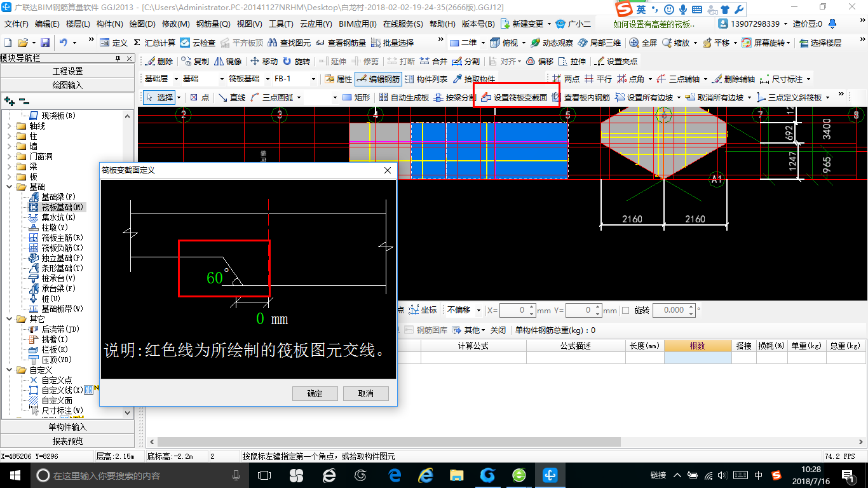868x488 pixels.
Task: Open the 工程设置 panel button
Action: pyautogui.click(x=67, y=71)
